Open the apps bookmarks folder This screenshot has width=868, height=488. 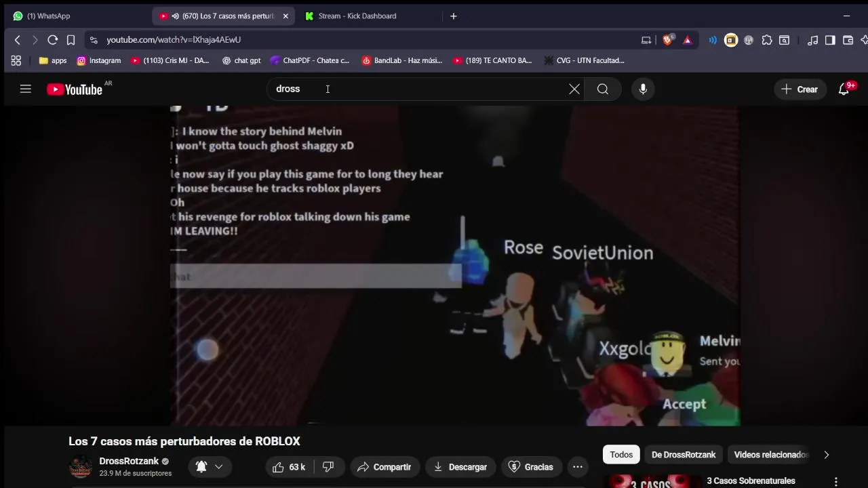point(53,60)
